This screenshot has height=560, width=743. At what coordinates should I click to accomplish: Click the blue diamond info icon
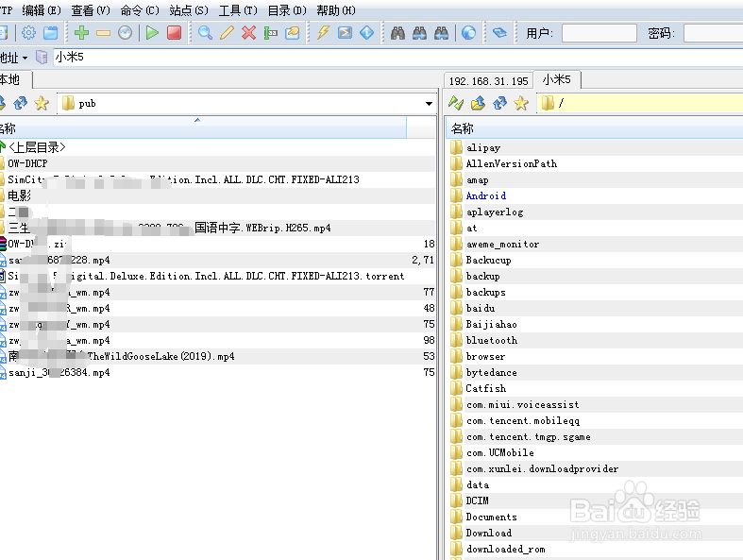(366, 33)
